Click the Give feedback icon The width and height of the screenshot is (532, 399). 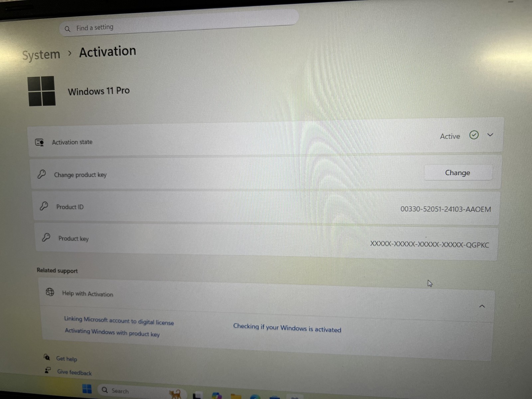48,370
